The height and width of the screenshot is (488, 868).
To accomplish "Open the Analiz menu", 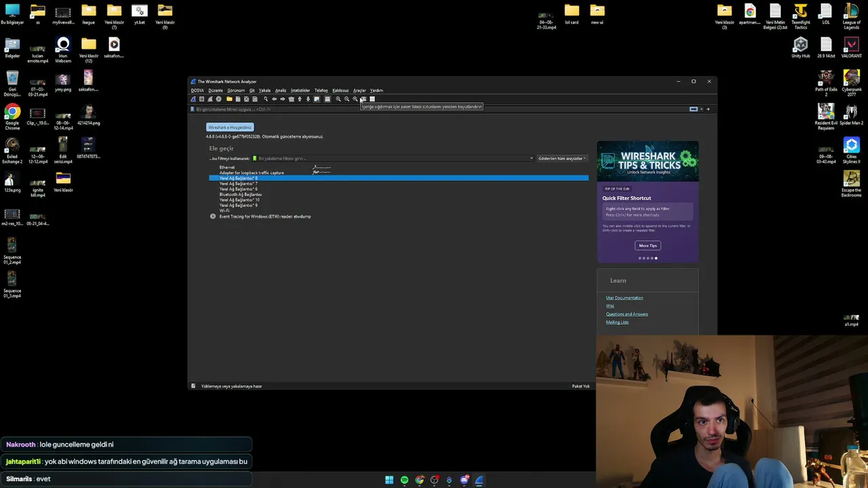I will click(281, 90).
